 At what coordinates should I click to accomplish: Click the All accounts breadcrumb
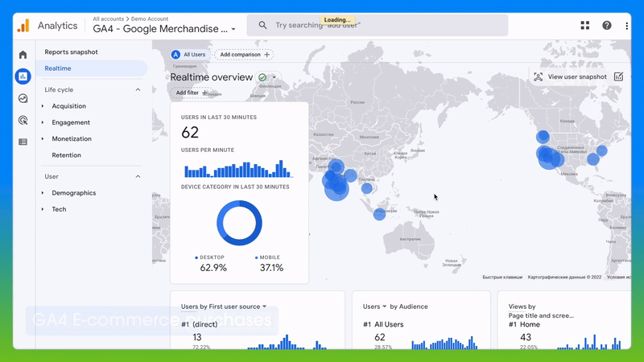point(108,19)
